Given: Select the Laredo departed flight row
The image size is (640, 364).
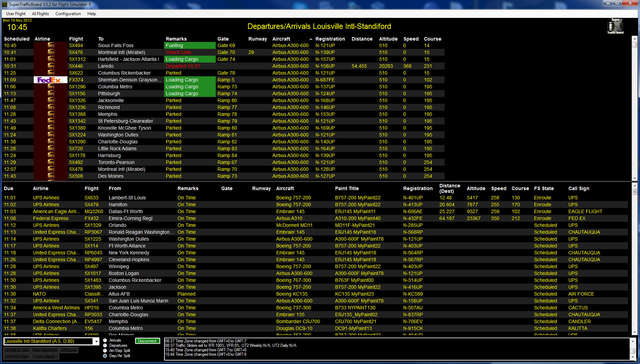Looking at the screenshot, I should coord(224,66).
